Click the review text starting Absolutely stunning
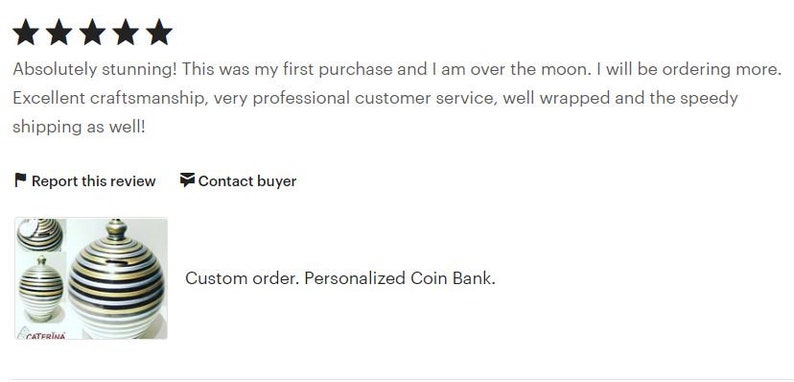 pyautogui.click(x=397, y=69)
